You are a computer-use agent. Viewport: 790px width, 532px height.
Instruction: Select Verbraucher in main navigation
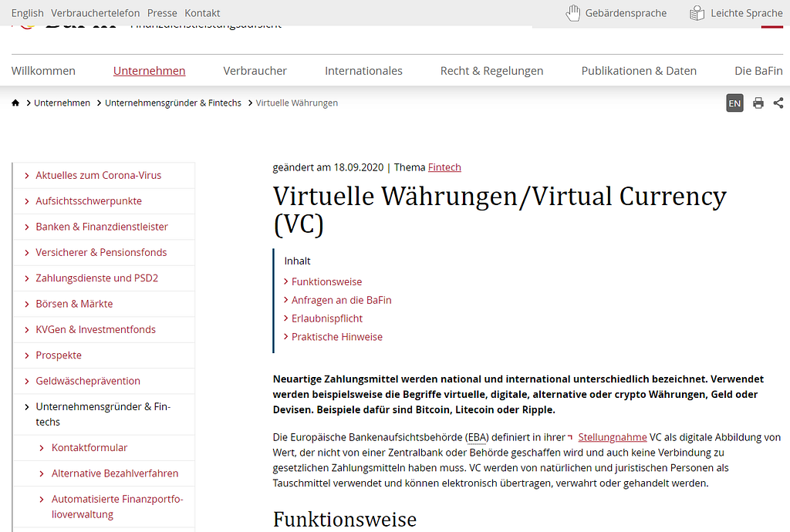[255, 71]
